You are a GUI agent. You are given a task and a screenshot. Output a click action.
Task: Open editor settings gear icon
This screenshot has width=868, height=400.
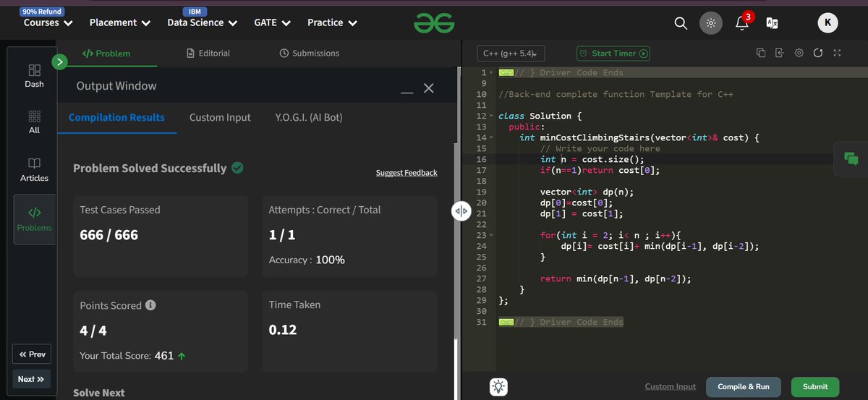point(799,53)
